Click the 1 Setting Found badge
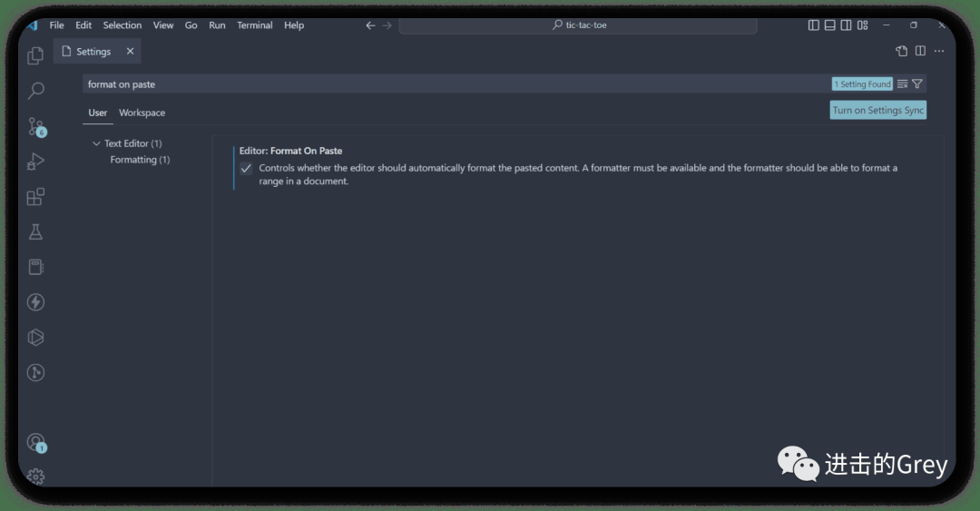The height and width of the screenshot is (511, 980). pyautogui.click(x=863, y=84)
